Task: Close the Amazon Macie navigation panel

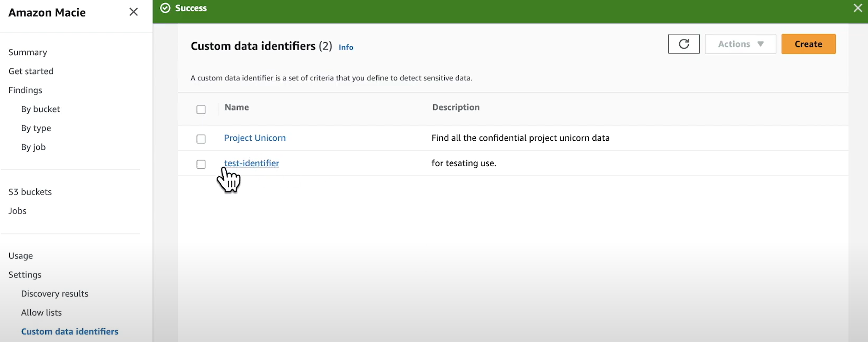Action: [x=133, y=12]
